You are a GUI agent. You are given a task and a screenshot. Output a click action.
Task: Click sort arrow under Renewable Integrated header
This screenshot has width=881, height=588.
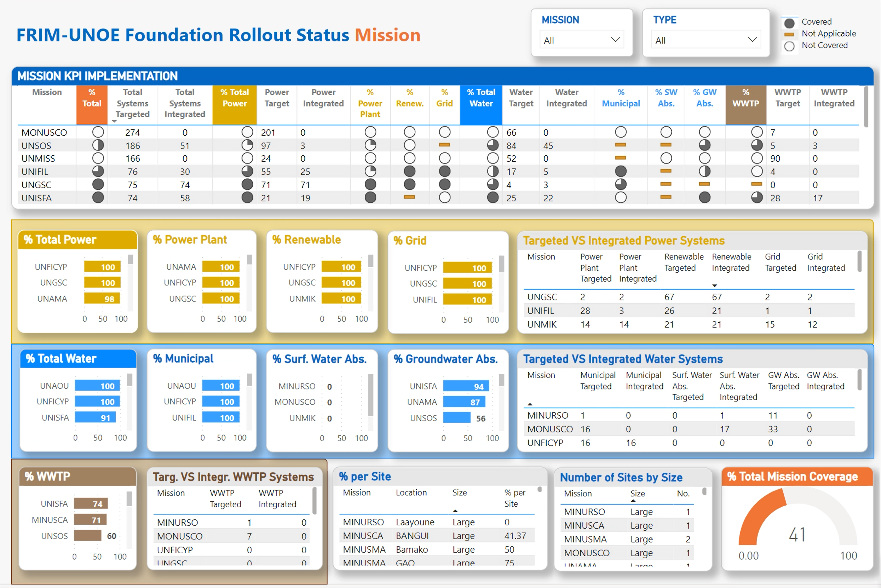click(x=715, y=286)
